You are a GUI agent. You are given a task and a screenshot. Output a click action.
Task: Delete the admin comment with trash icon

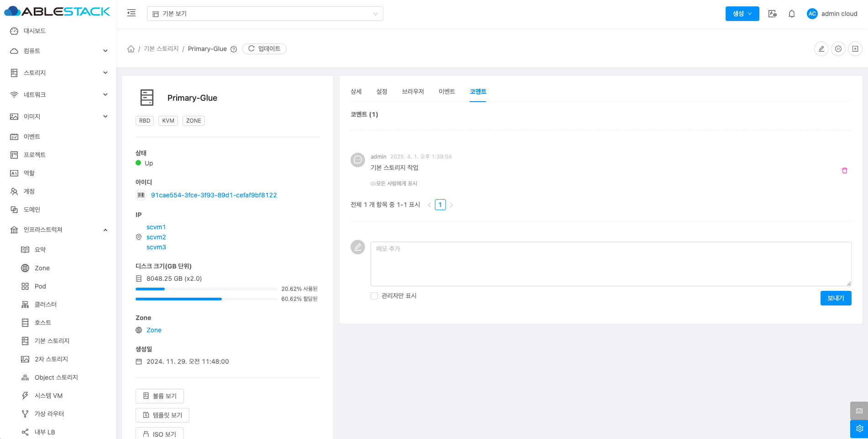coord(844,170)
